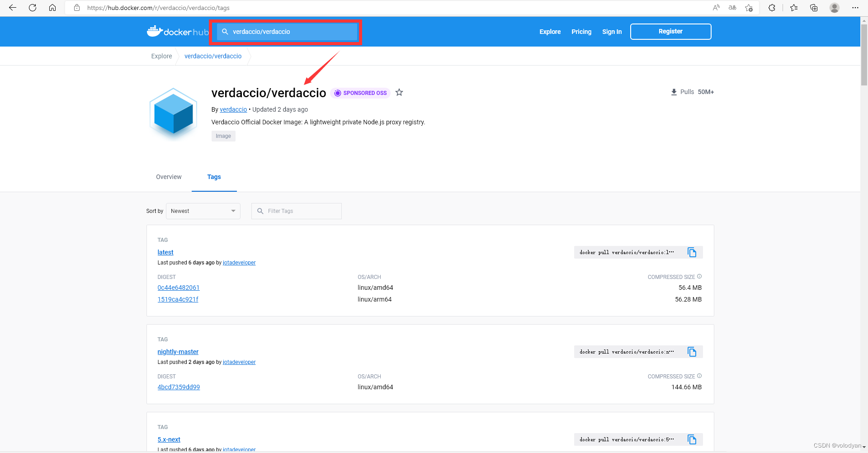Click nightly-master docker pull command text
Viewport: 868px width, 453px height.
(627, 352)
